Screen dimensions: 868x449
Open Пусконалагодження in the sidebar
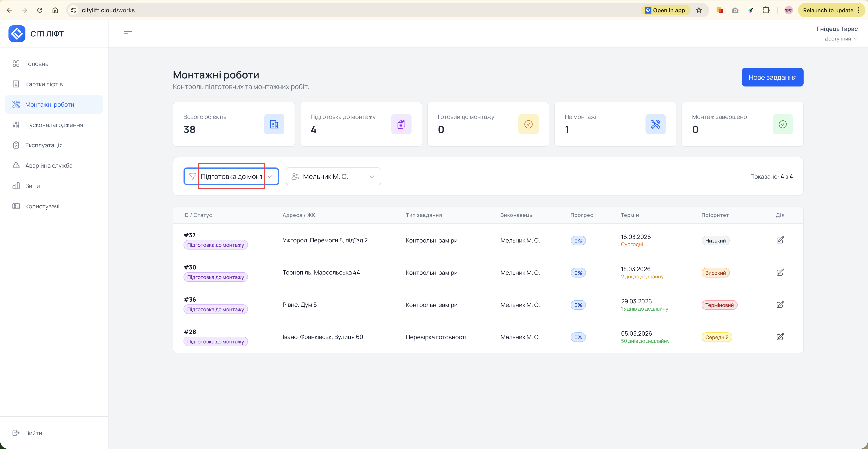(54, 125)
